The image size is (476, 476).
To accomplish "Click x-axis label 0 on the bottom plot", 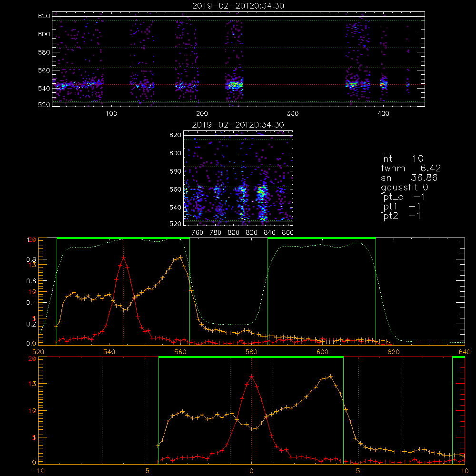I will click(x=251, y=471).
